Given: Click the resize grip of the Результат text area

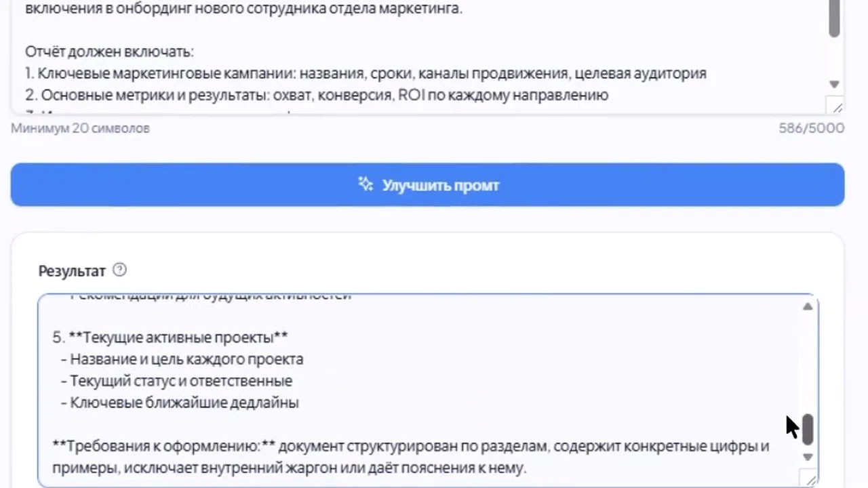Looking at the screenshot, I should click(x=811, y=480).
